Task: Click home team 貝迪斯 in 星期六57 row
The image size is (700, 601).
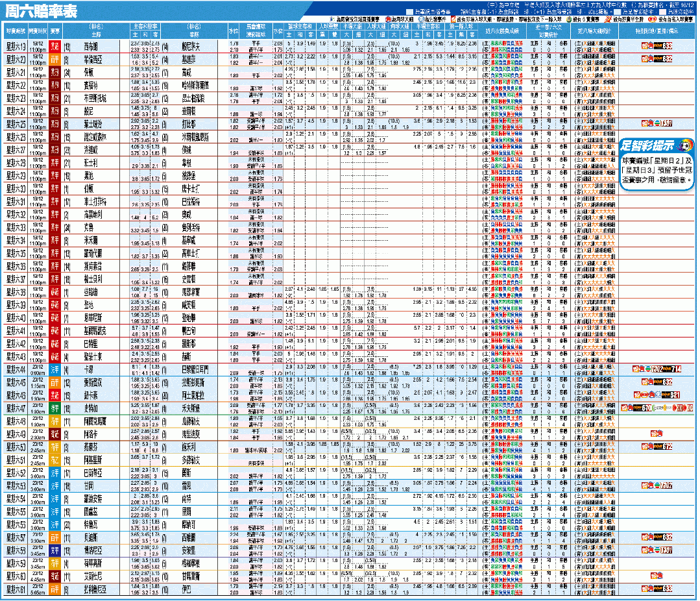Action: click(91, 537)
